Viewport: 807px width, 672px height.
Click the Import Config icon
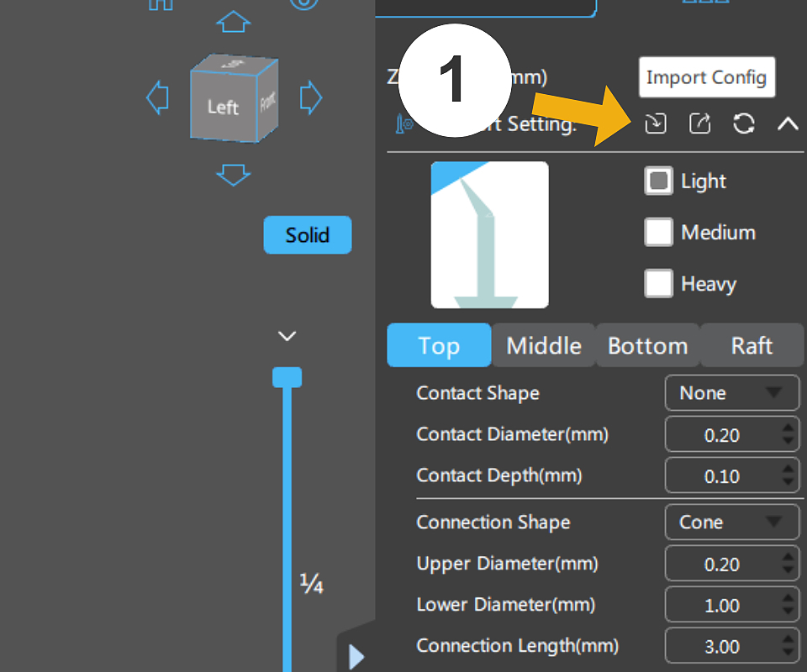[x=655, y=124]
